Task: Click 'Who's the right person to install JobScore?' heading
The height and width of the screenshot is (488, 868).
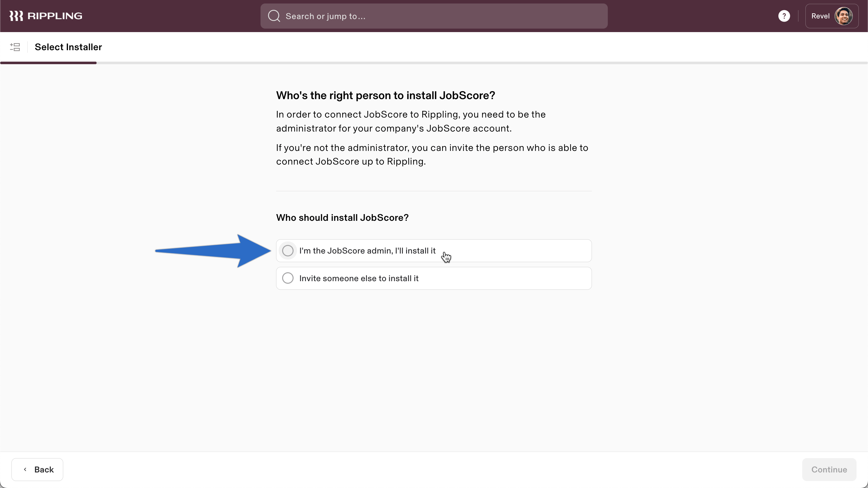Action: (x=385, y=95)
